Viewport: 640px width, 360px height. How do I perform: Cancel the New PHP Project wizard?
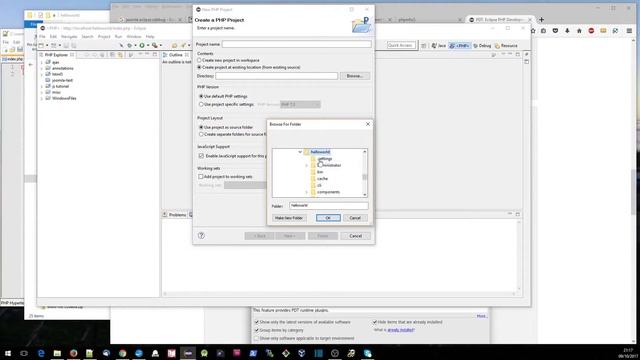pos(356,236)
